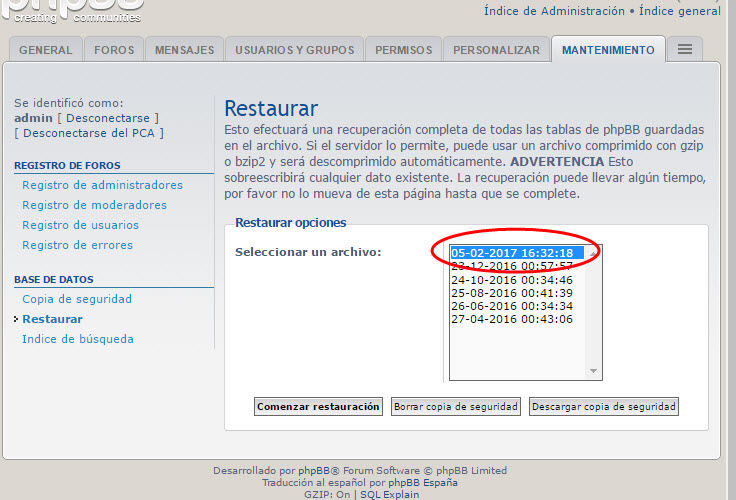This screenshot has height=500, width=736.
Task: Switch to the PERMISOS tab
Action: coord(404,50)
